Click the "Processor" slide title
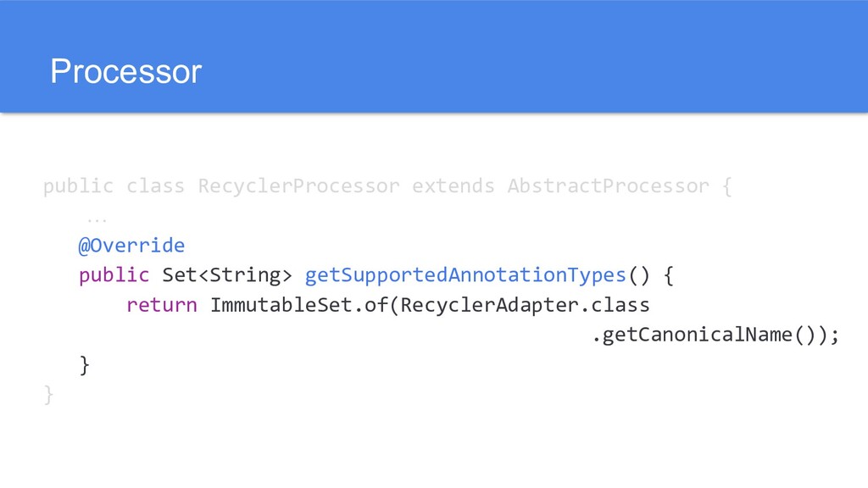 [125, 72]
